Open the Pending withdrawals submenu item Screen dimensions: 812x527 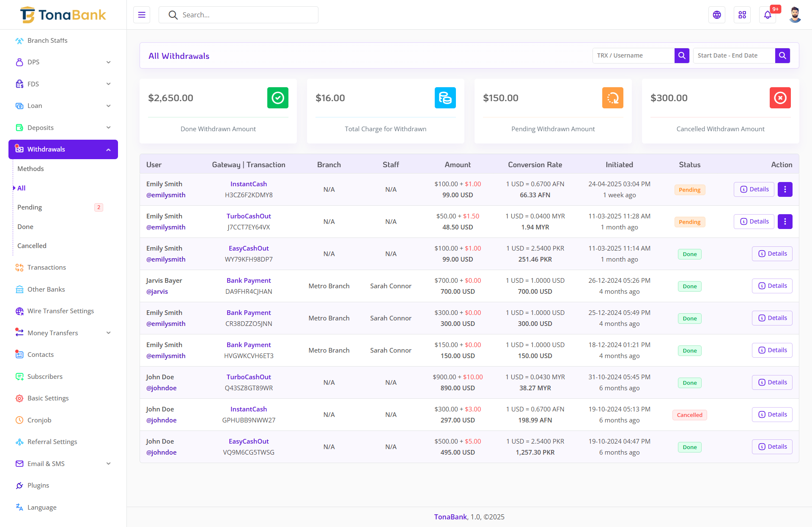(x=30, y=207)
